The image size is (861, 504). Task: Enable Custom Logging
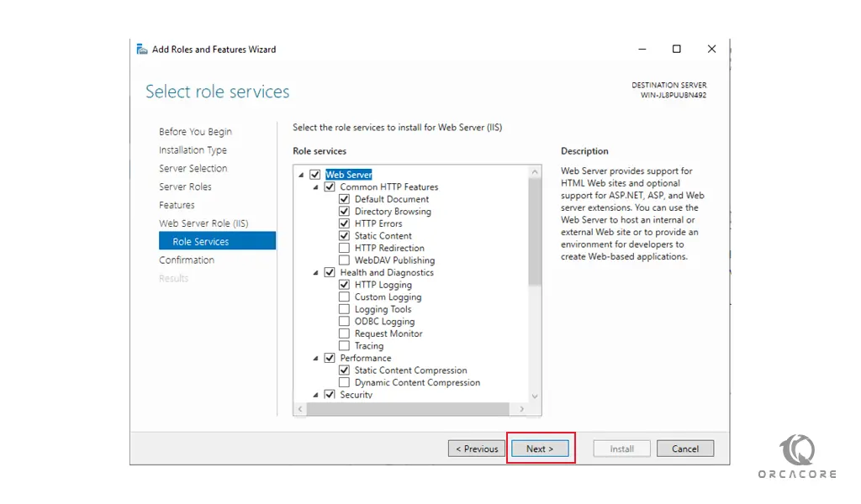pos(344,297)
